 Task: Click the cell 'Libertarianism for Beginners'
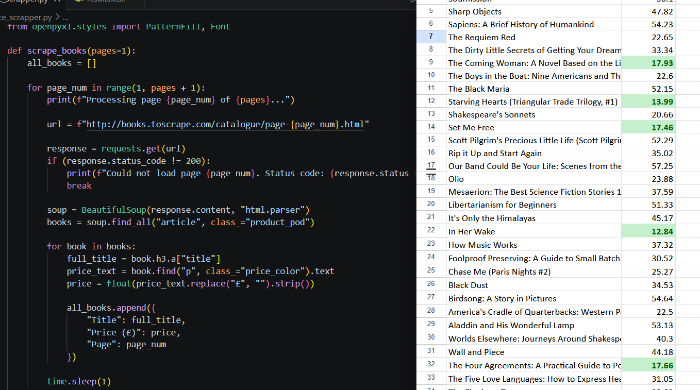[533, 205]
